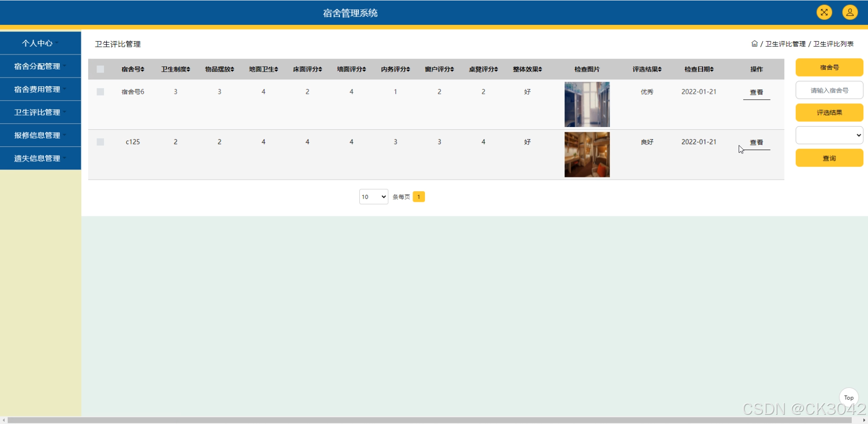The height and width of the screenshot is (424, 868).
Task: Sort the table by 床面评分 column
Action: click(307, 69)
